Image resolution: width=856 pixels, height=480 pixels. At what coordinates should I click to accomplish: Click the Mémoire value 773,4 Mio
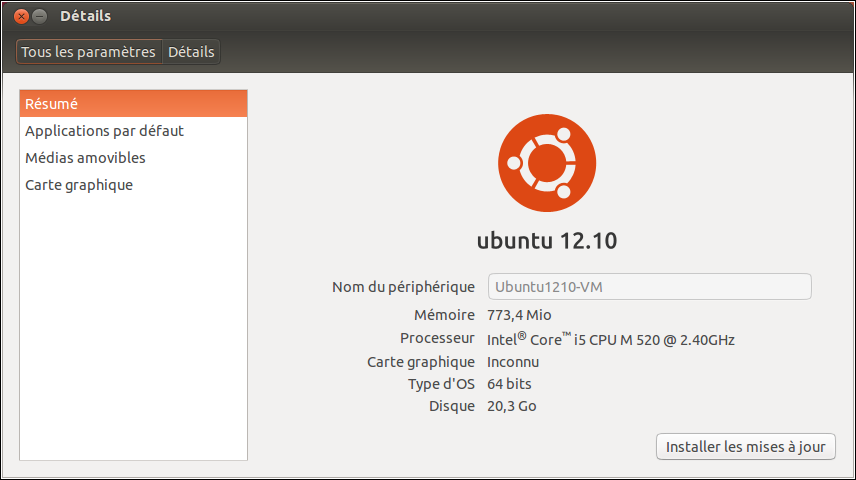(x=519, y=315)
